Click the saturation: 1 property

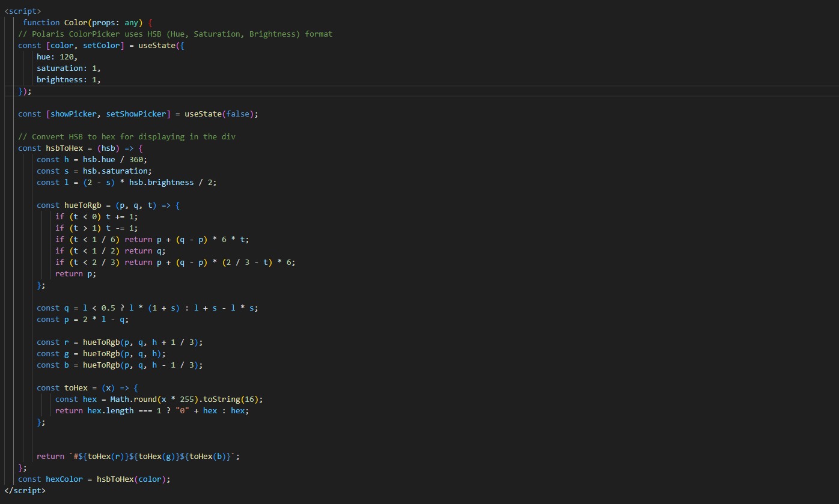[x=69, y=68]
